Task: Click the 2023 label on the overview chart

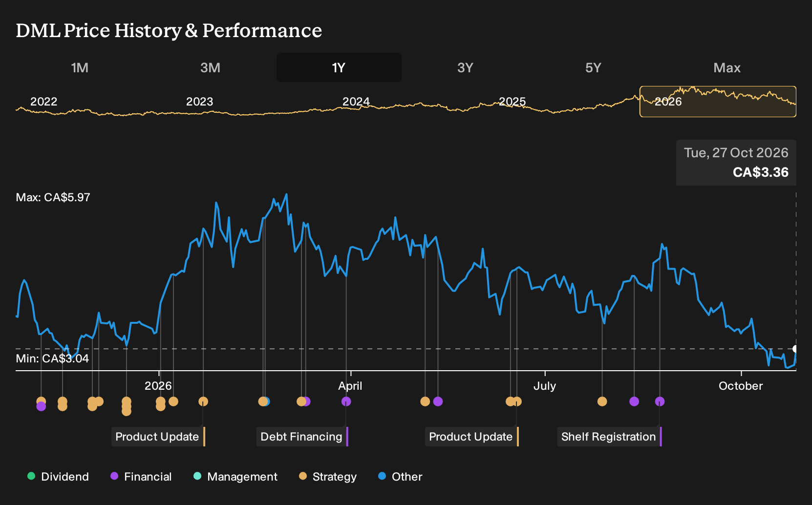Action: (x=199, y=102)
